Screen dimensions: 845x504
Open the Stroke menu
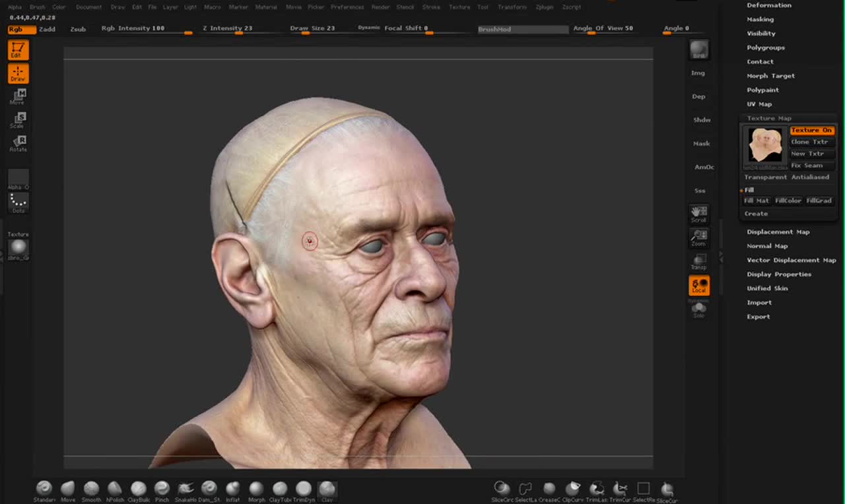pyautogui.click(x=431, y=7)
